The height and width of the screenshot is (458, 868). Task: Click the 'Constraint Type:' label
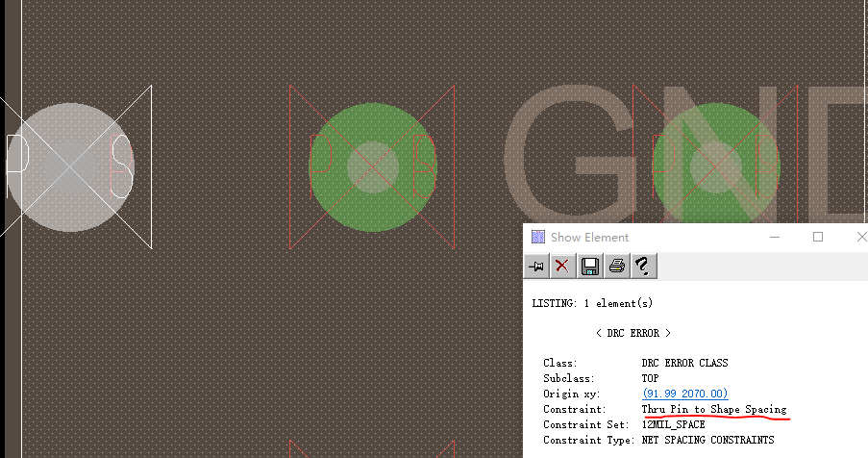tap(588, 441)
